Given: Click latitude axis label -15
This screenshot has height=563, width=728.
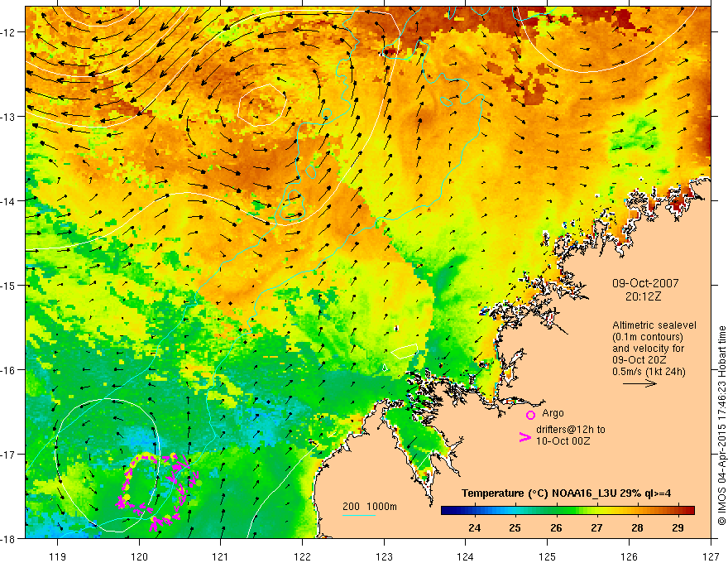Looking at the screenshot, I should click(9, 285).
